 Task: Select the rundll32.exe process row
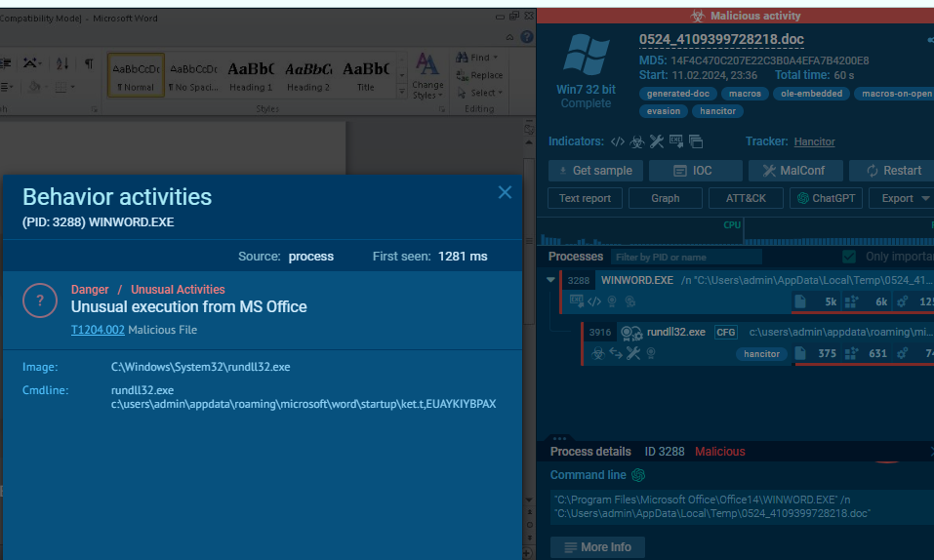point(758,343)
